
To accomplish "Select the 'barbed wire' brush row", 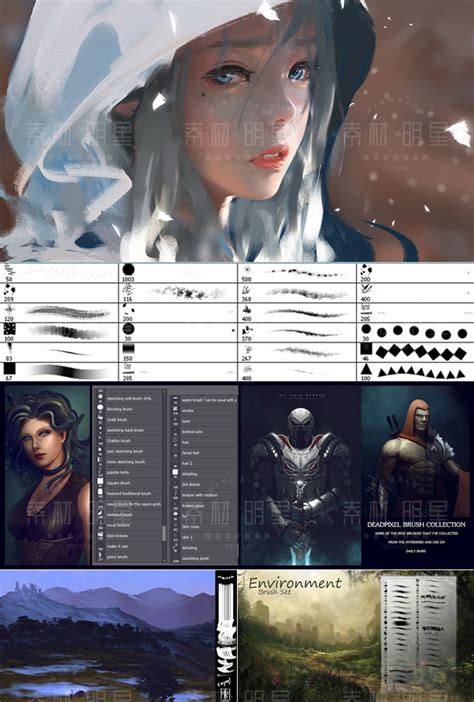I will point(204,432).
